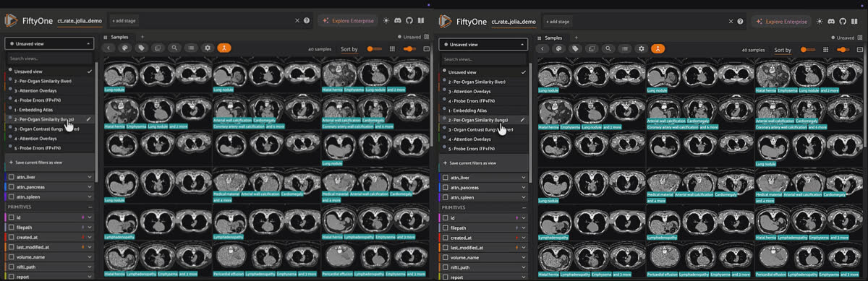Open GitHub icon in left window
Screen dimensions: 868x281
[x=409, y=21]
